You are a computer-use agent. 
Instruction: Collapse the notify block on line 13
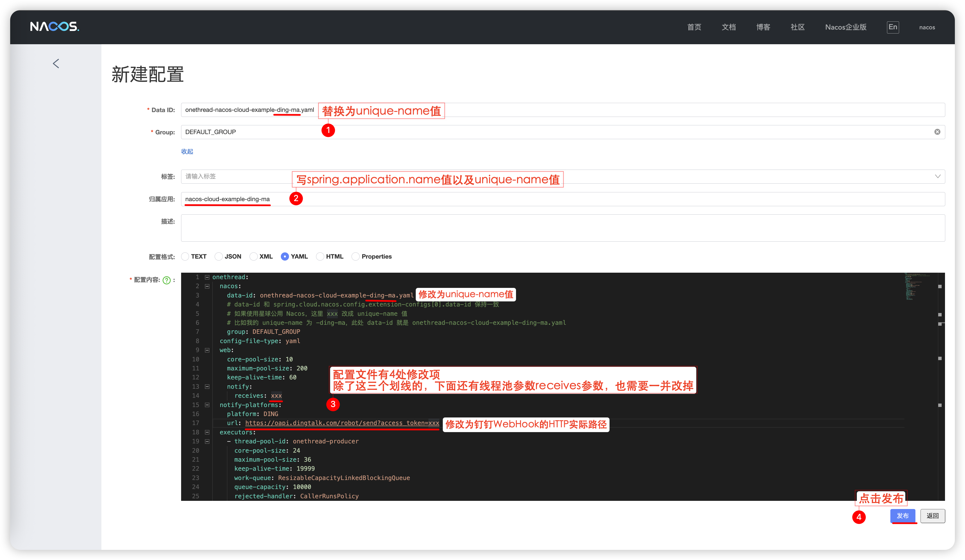[x=207, y=386]
